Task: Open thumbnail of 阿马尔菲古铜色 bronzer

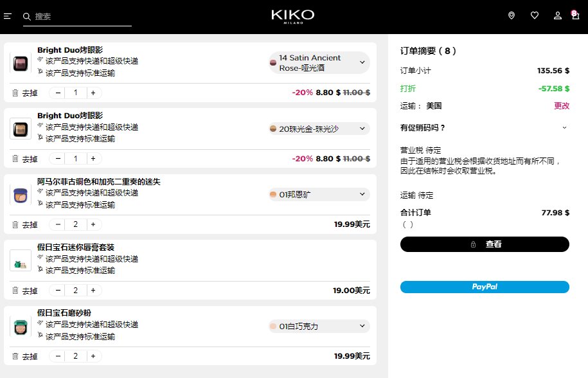Action: tap(21, 195)
